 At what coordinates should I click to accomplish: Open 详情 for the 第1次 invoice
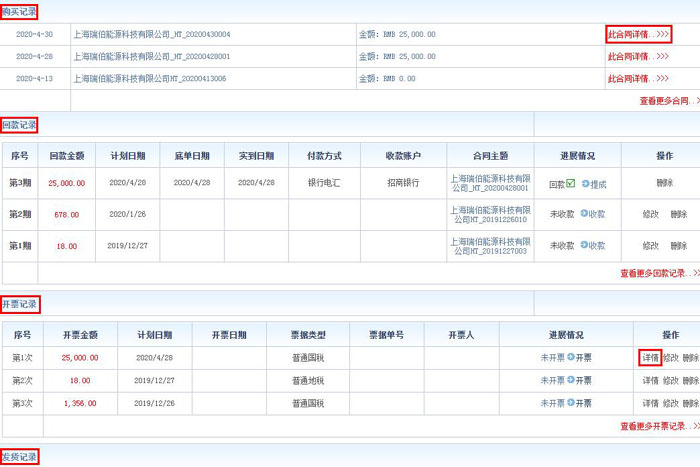tap(649, 357)
